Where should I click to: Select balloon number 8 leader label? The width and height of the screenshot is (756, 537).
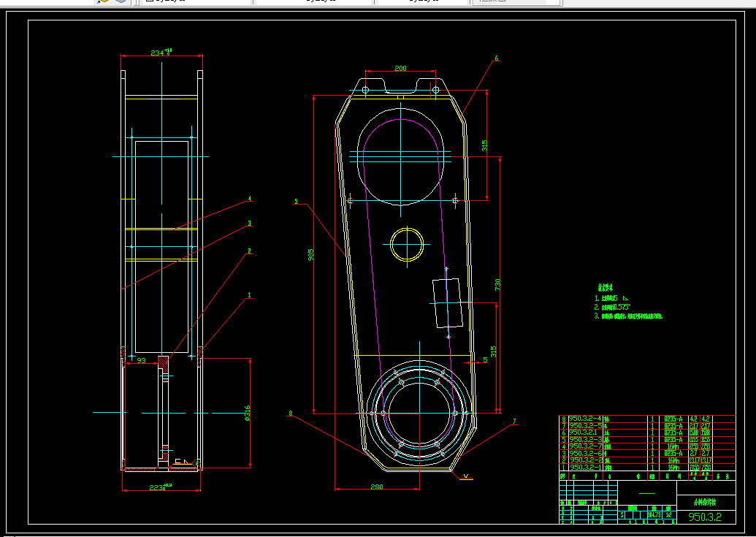290,413
